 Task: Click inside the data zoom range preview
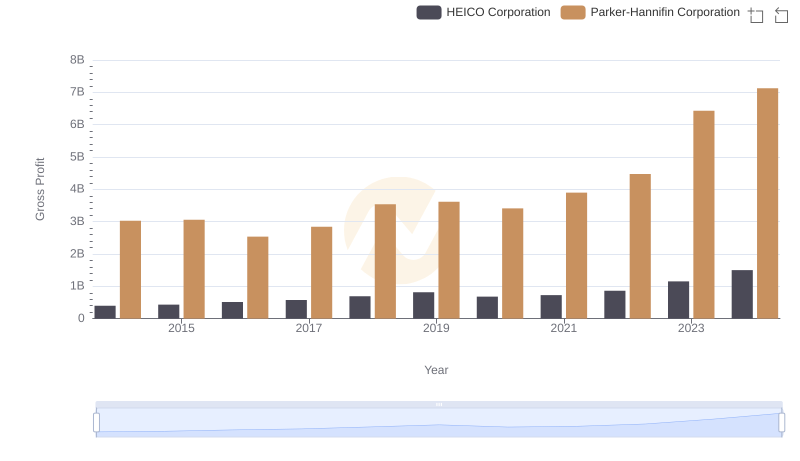click(439, 423)
